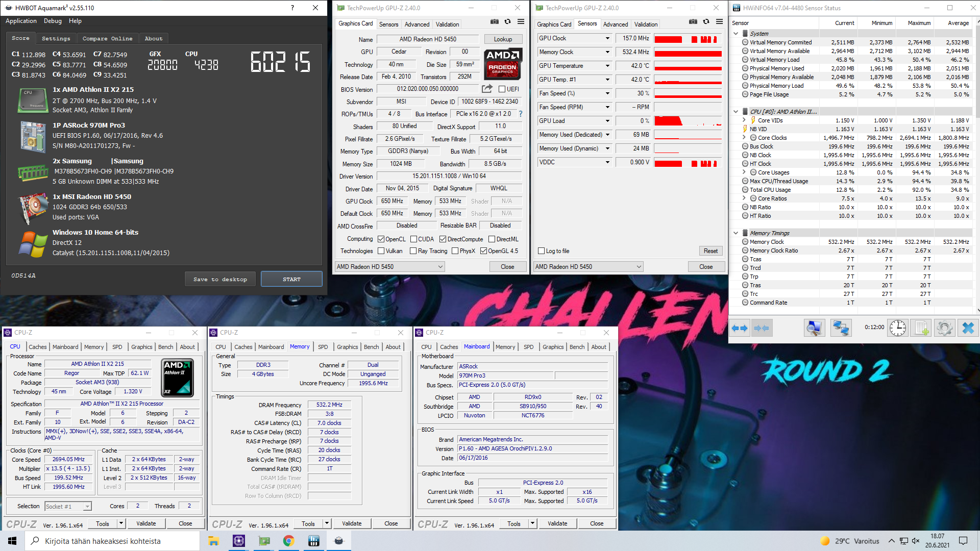Switch to Caches tab in CPU-Z CPU window
Viewport: 980px width, 551px height.
[x=37, y=347]
